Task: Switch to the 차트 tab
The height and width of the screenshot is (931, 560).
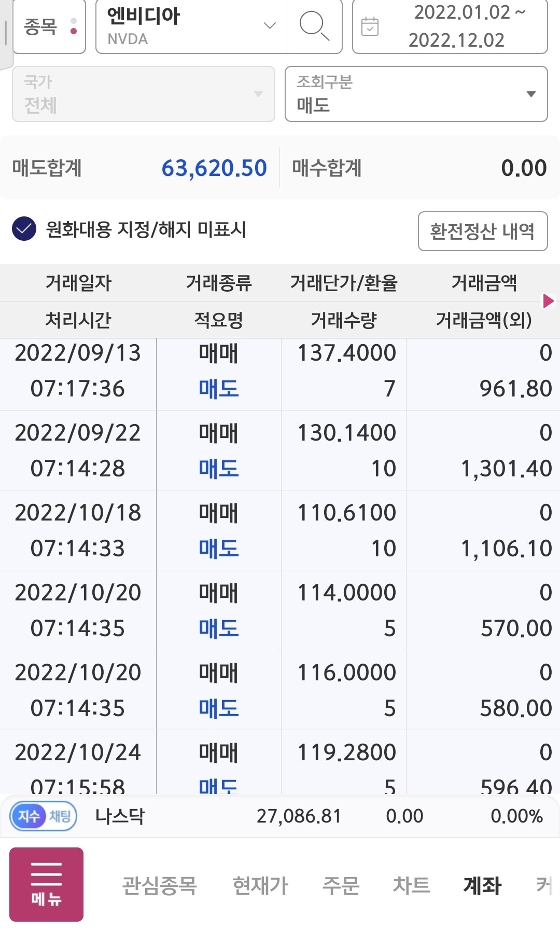Action: click(x=411, y=885)
